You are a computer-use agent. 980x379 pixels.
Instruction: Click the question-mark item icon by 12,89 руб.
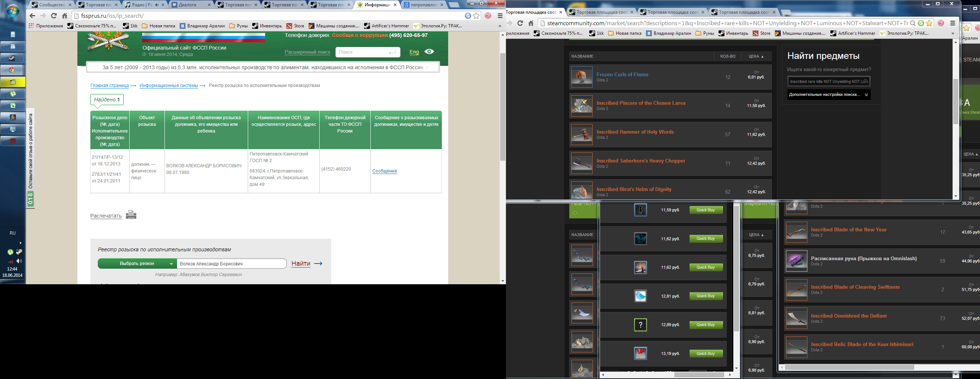click(640, 325)
